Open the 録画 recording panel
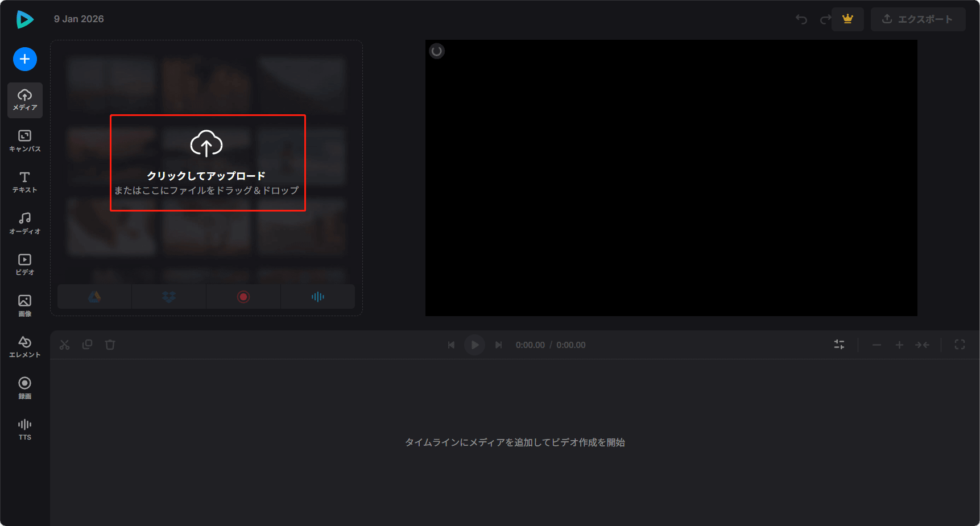The height and width of the screenshot is (526, 980). [24, 387]
